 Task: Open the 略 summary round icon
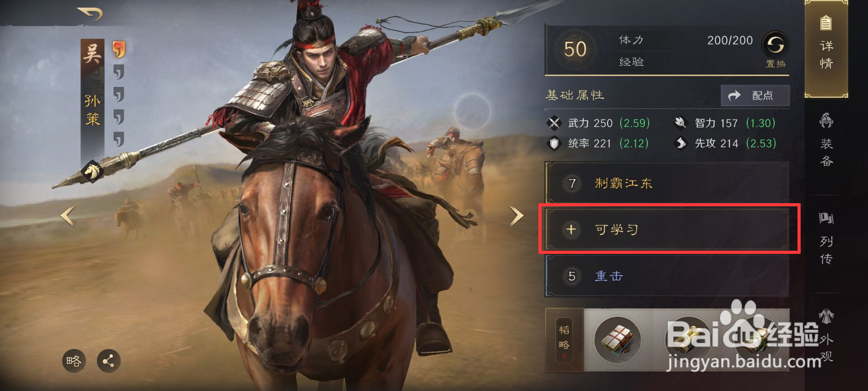[x=74, y=361]
